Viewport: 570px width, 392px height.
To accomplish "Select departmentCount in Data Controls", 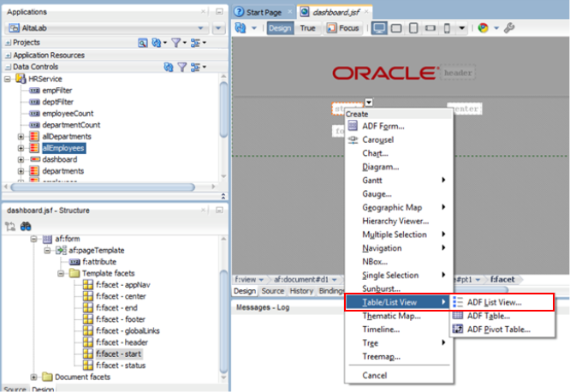I will click(x=71, y=125).
